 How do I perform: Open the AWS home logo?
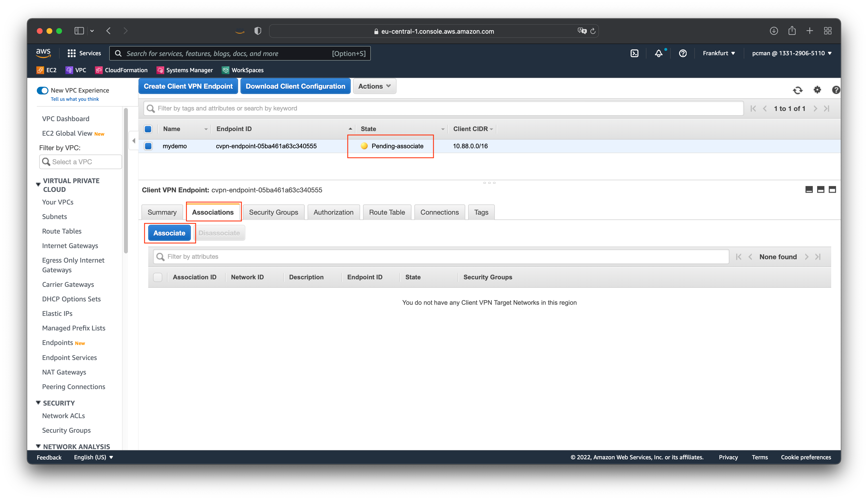[43, 53]
